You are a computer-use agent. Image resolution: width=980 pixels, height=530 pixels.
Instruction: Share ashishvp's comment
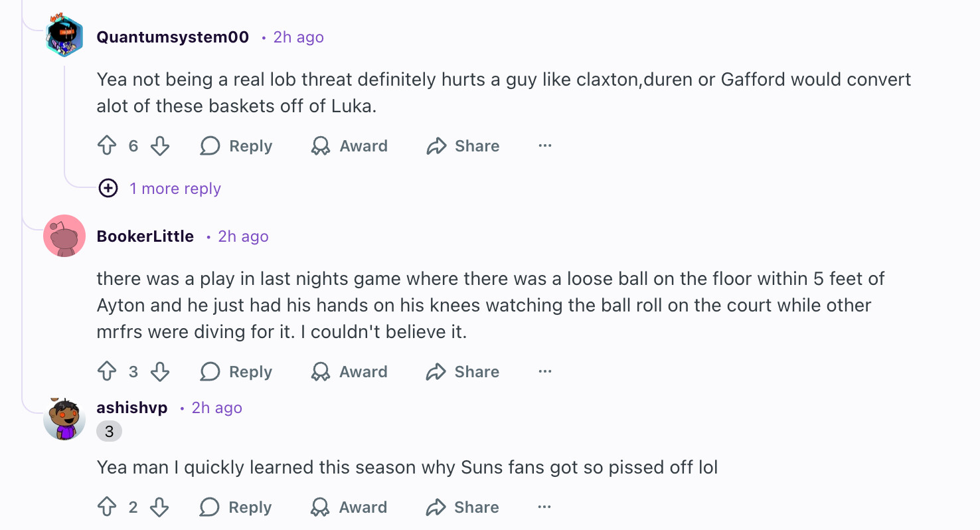[x=462, y=507]
